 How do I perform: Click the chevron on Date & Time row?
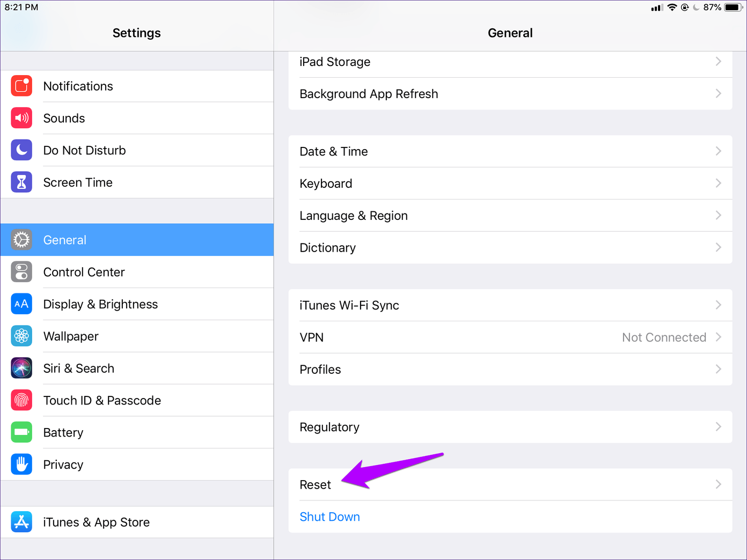tap(718, 151)
